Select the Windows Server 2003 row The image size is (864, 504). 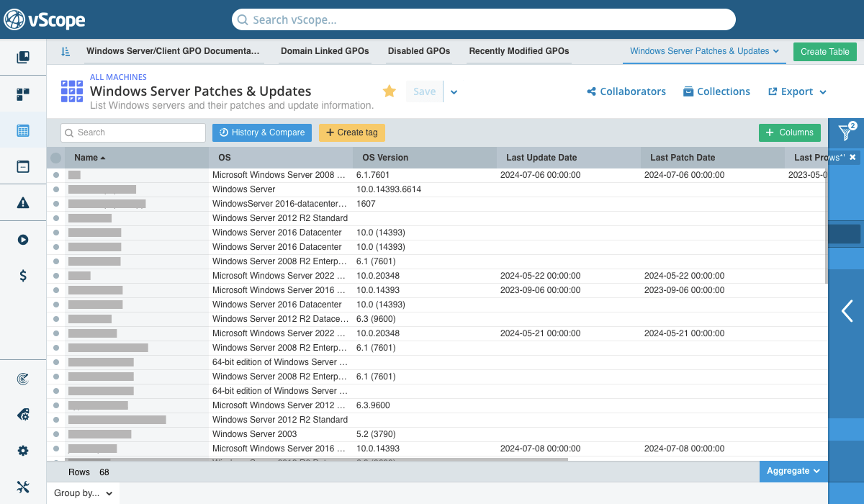pyautogui.click(x=56, y=434)
